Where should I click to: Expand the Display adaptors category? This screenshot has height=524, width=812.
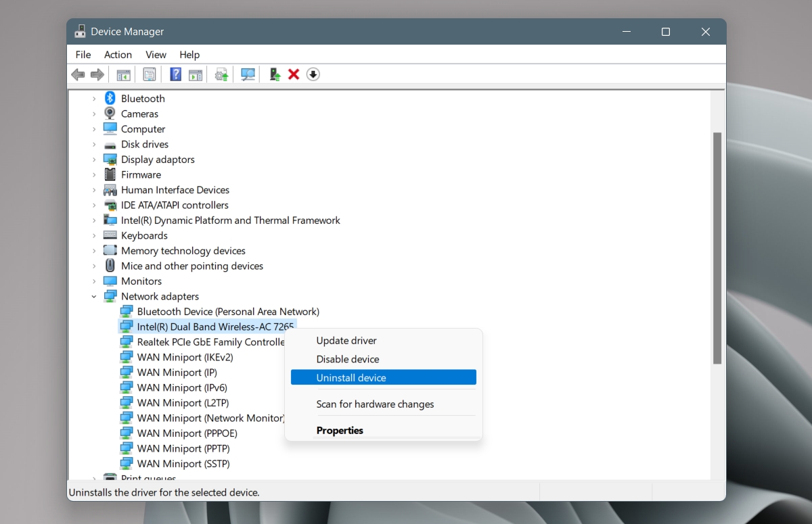pos(95,159)
